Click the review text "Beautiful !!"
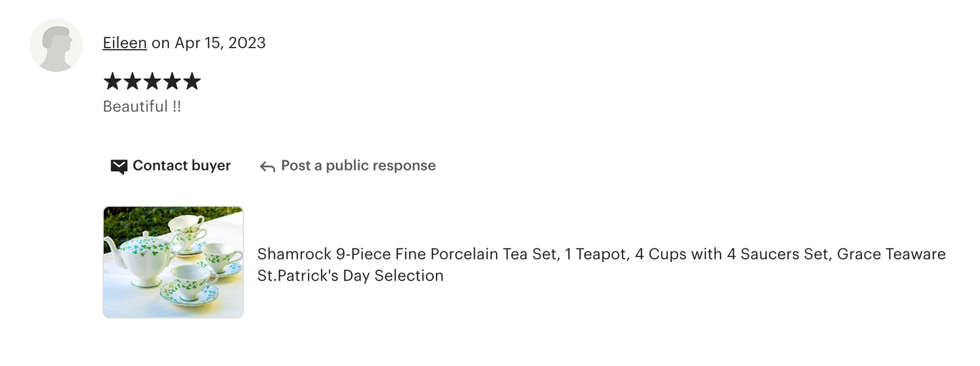Viewport: 980px width, 366px height. 142,107
